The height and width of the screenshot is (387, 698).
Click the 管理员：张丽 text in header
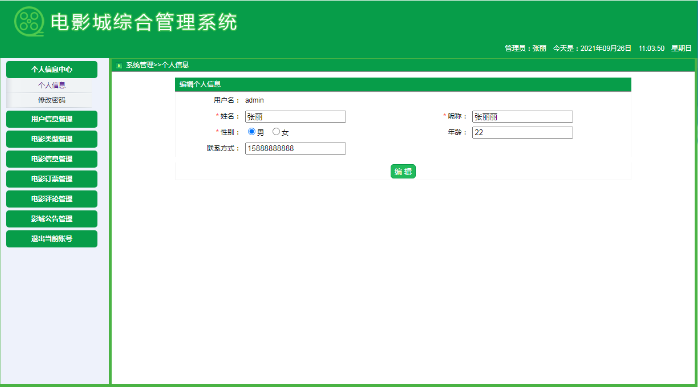(525, 48)
